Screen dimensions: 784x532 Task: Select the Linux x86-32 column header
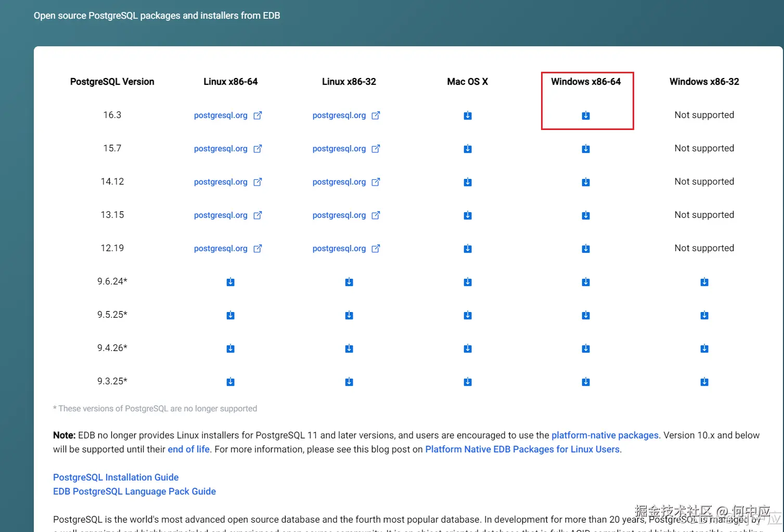point(349,82)
